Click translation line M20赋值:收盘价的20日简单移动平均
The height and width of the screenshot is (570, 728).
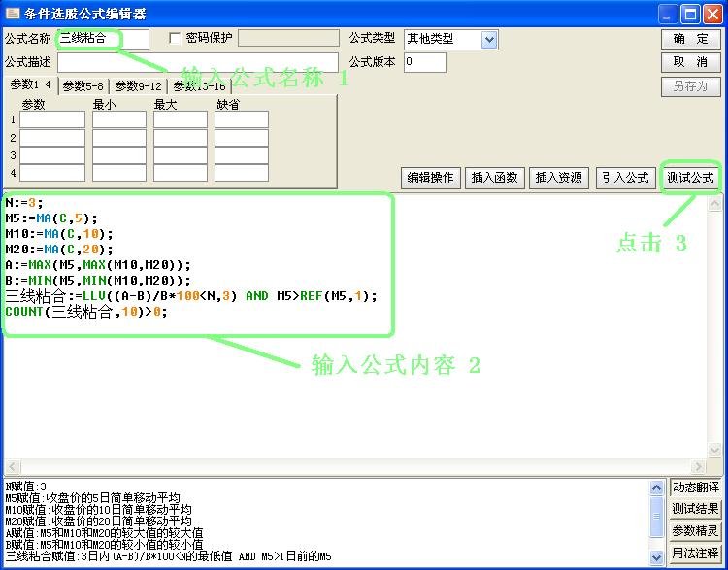(98, 520)
